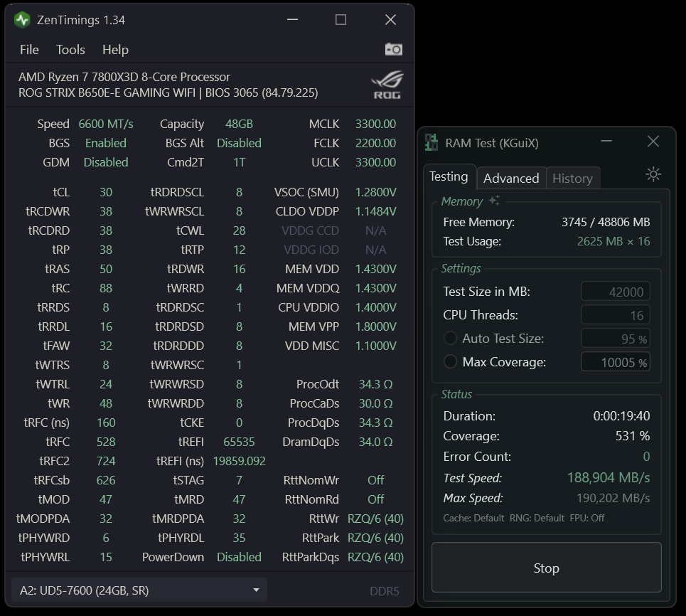Viewport: 686px width, 616px height.
Task: Click the Auto Test Size percent field
Action: point(615,339)
